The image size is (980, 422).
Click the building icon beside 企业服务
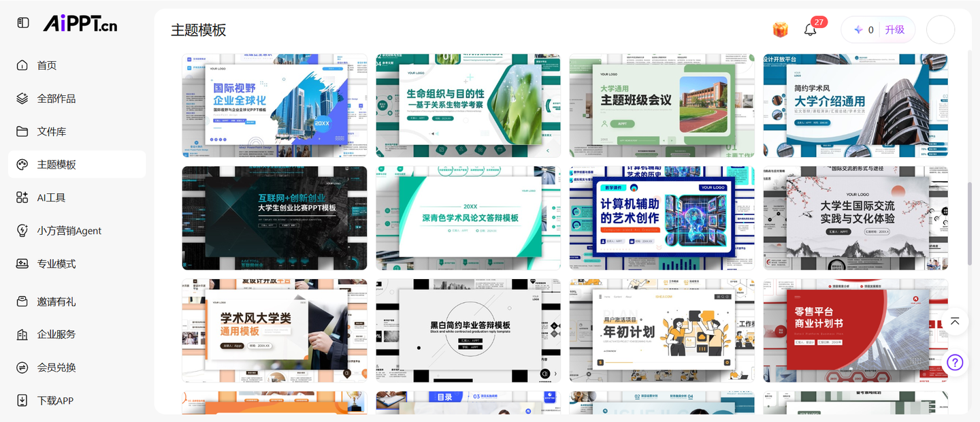coord(22,334)
